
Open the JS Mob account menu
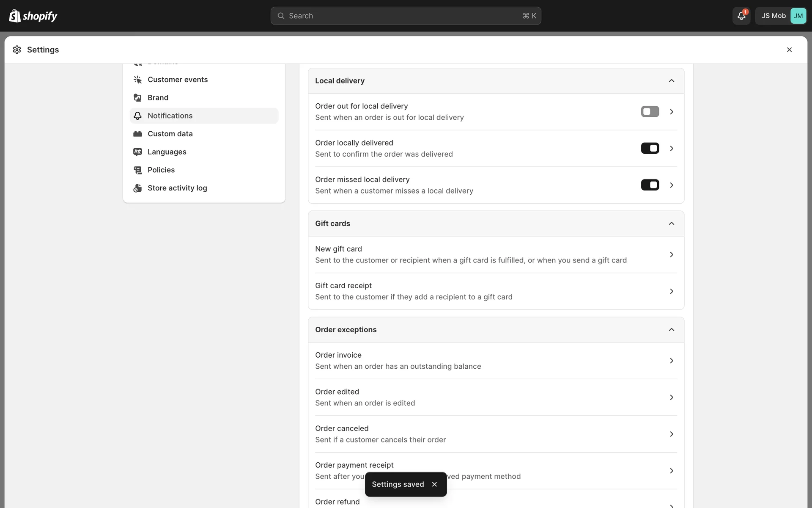tap(781, 16)
